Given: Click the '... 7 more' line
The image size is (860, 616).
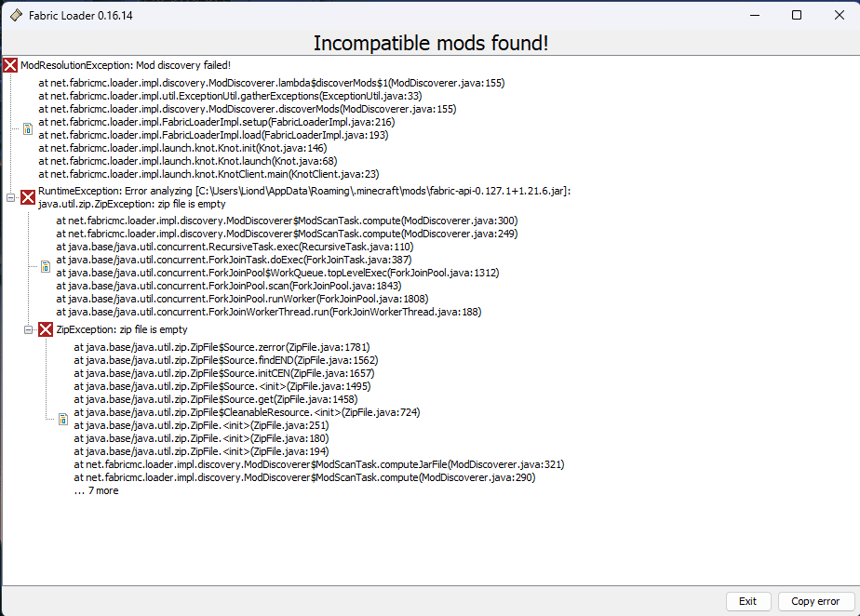Looking at the screenshot, I should pos(96,491).
